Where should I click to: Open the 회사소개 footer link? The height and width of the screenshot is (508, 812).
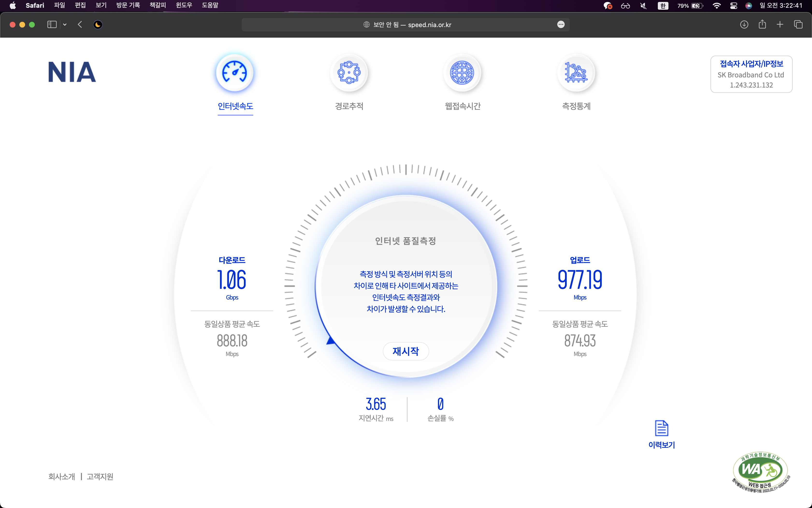[62, 476]
